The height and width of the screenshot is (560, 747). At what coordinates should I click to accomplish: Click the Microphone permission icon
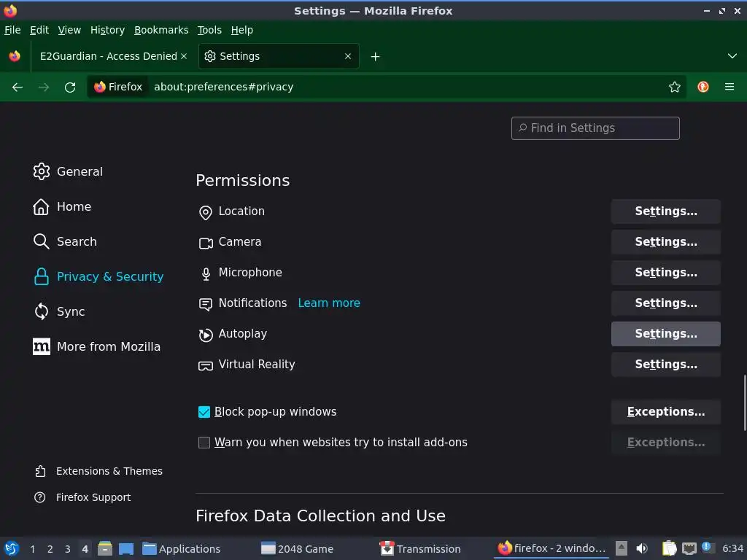coord(206,274)
